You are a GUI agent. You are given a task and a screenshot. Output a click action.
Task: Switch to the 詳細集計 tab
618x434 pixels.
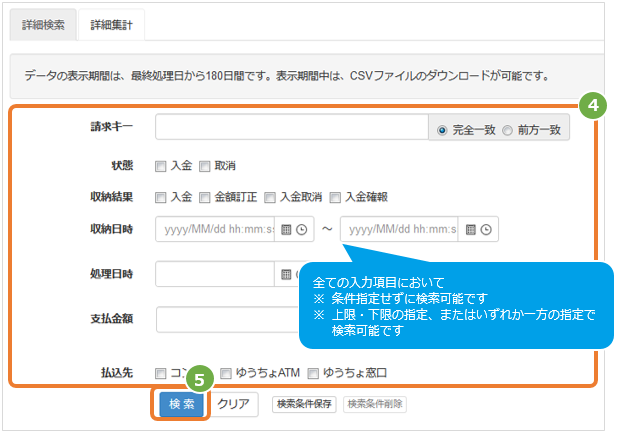click(112, 25)
